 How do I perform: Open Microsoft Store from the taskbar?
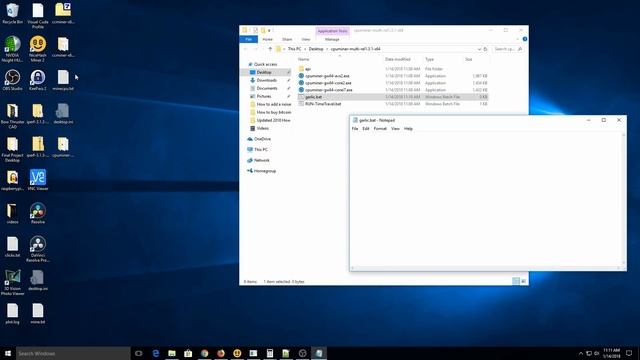click(x=188, y=353)
